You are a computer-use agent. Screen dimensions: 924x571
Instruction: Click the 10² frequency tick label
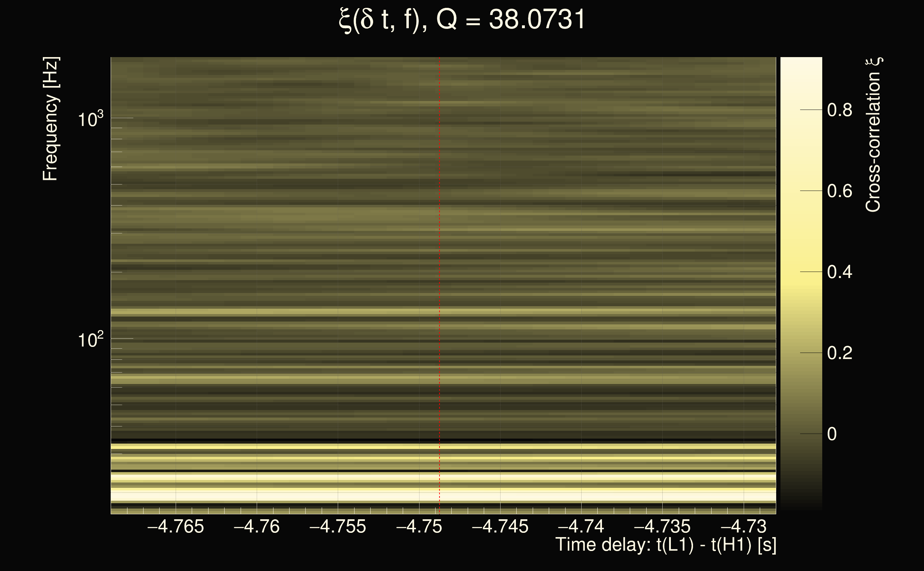coord(90,339)
